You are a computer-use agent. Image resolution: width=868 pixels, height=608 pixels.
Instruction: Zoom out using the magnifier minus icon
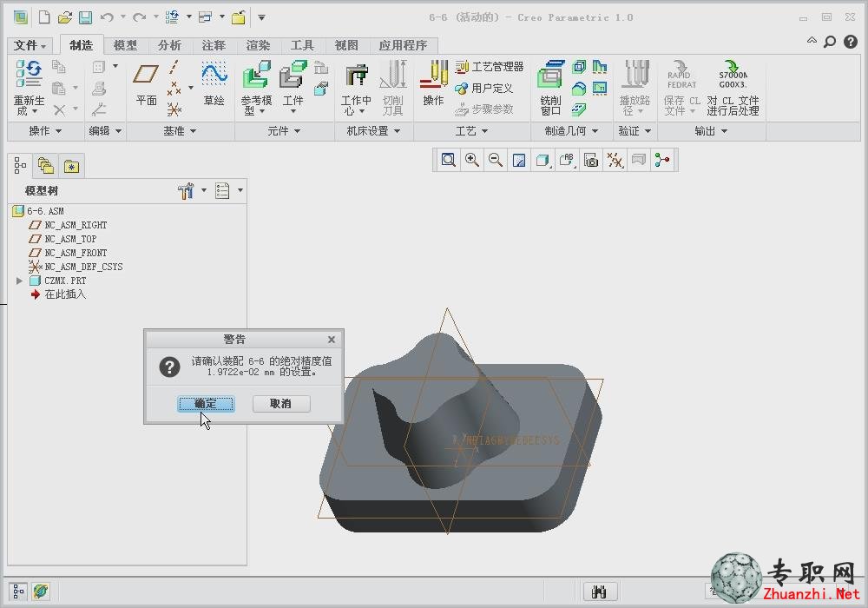496,160
